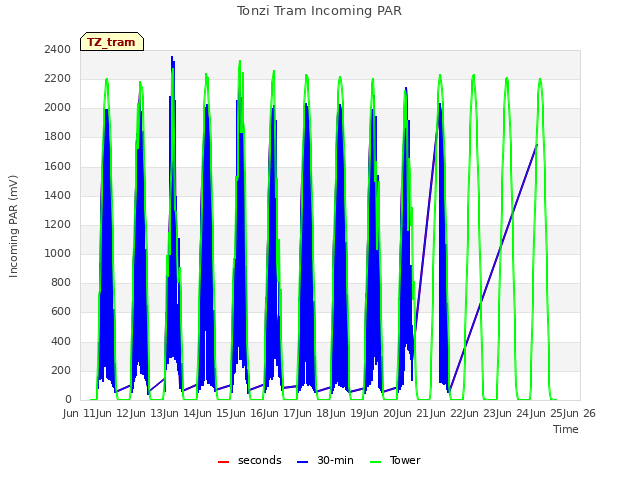The height and width of the screenshot is (480, 640).
Task: Click the 200 y-axis tick value
Action: pyautogui.click(x=61, y=371)
